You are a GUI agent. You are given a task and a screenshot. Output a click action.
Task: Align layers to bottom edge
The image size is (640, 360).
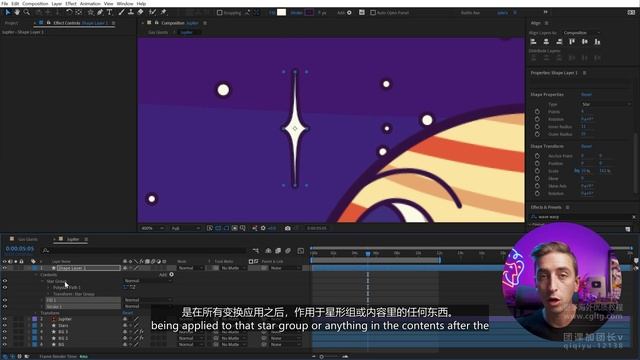tap(598, 42)
